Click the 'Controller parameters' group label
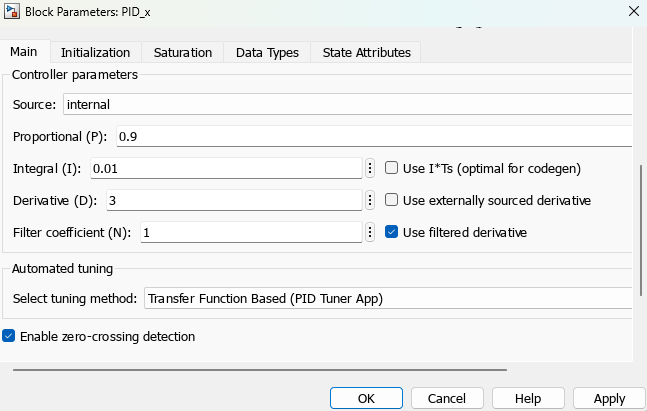647x411 pixels. (x=75, y=75)
